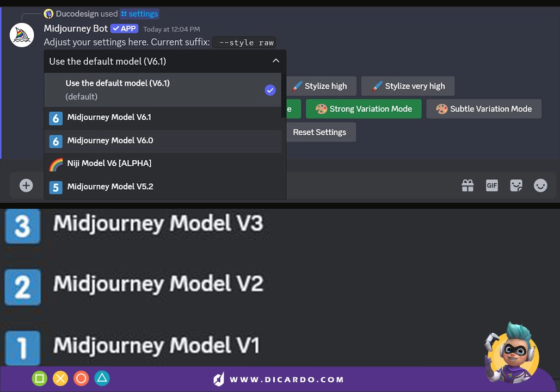Click the paintbrush icon on Stylize high

tap(297, 86)
